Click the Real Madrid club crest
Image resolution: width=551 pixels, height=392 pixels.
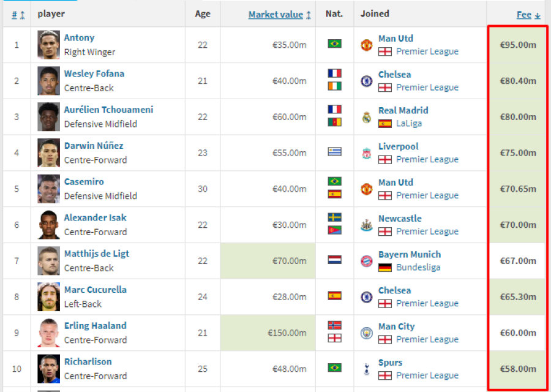[x=367, y=117]
